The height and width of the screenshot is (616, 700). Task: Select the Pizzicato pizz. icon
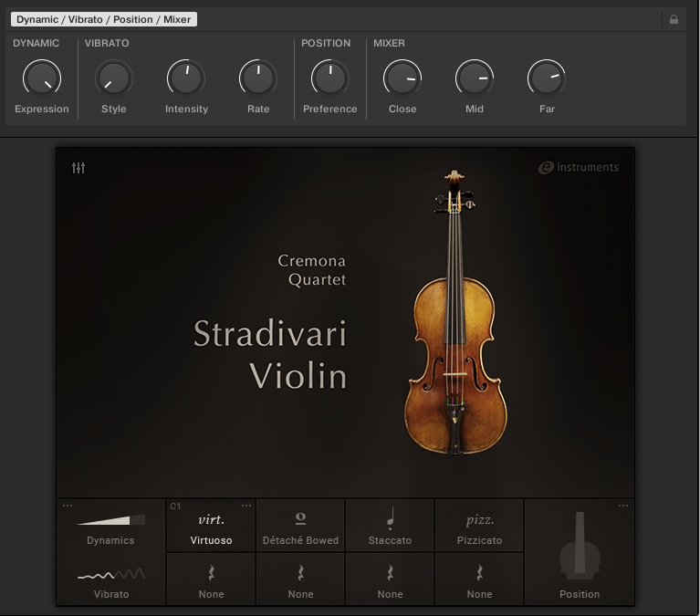[x=479, y=520]
